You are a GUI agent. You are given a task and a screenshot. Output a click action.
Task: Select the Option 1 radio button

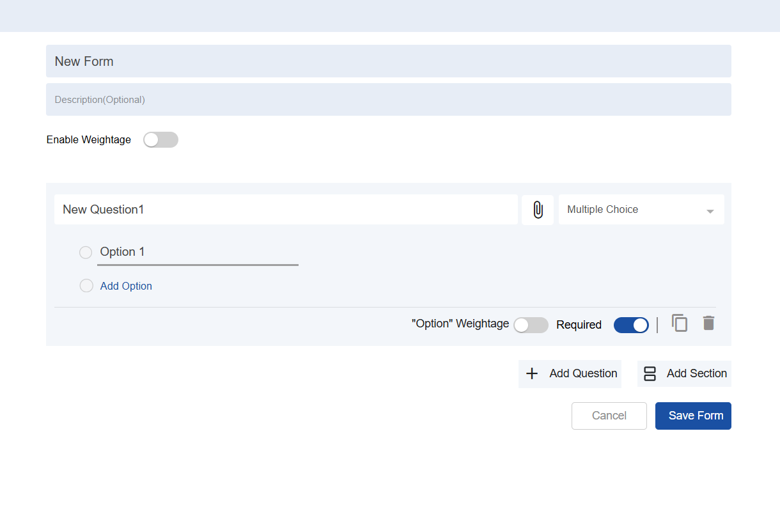point(86,253)
